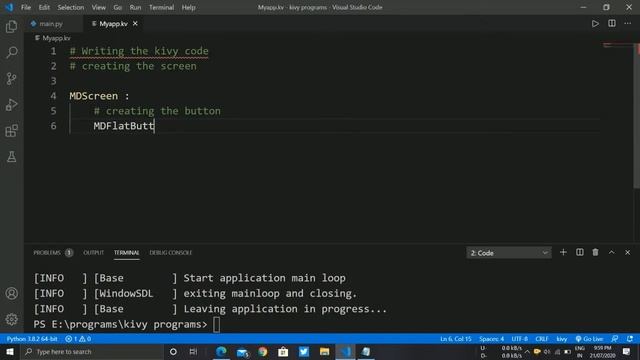The width and height of the screenshot is (640, 360).
Task: Kill terminal with the trash icon
Action: tap(595, 253)
